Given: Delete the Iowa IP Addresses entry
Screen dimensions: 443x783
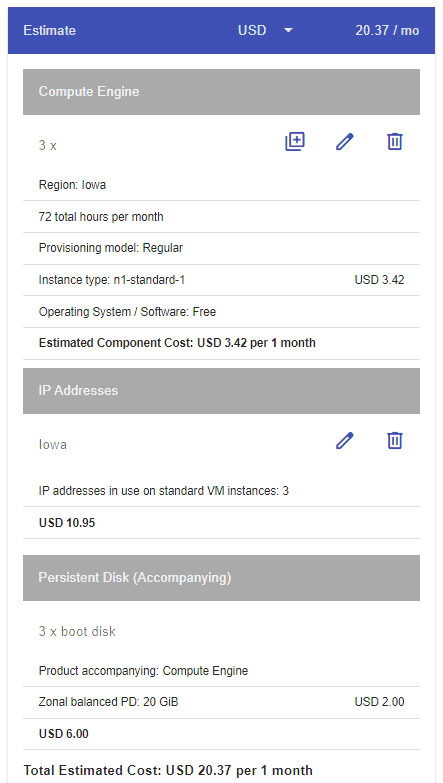Looking at the screenshot, I should tap(395, 441).
